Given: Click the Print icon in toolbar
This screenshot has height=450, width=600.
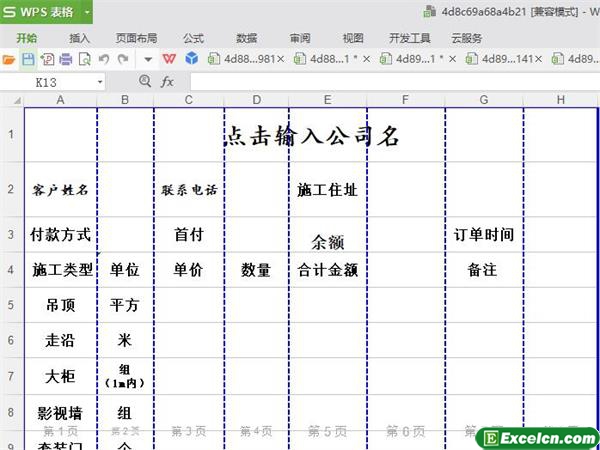Looking at the screenshot, I should tap(65, 59).
